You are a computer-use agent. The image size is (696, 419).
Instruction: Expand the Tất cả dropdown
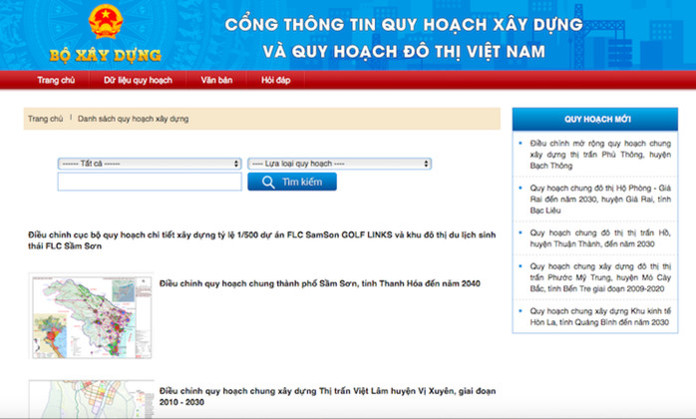coord(149,163)
